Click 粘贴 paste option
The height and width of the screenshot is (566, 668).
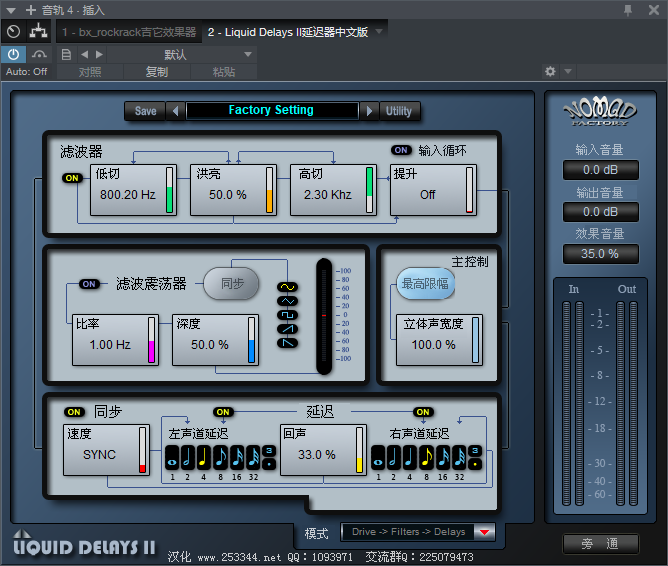pos(224,72)
